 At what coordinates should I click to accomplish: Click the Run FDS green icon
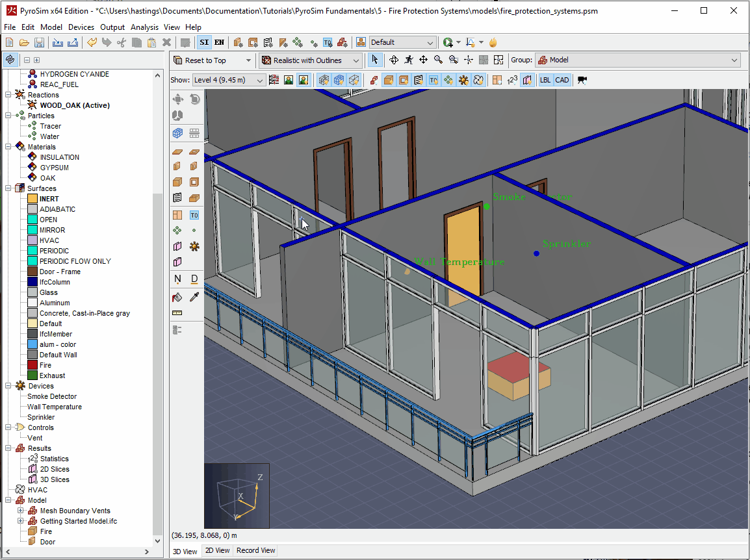click(x=448, y=43)
